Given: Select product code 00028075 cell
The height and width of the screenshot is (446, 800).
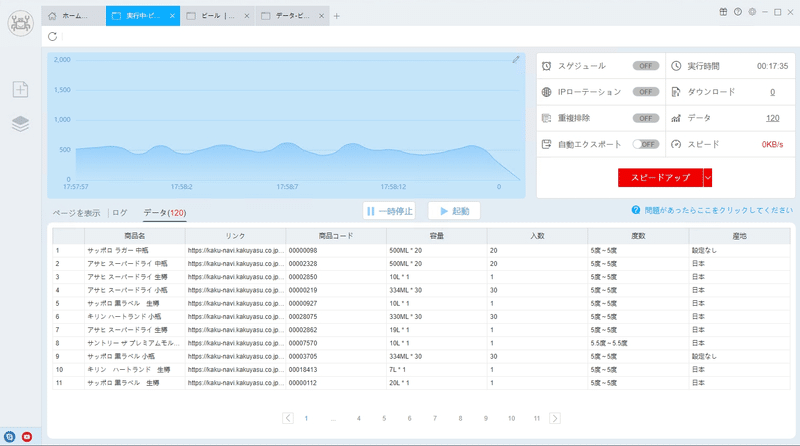Looking at the screenshot, I should [336, 317].
